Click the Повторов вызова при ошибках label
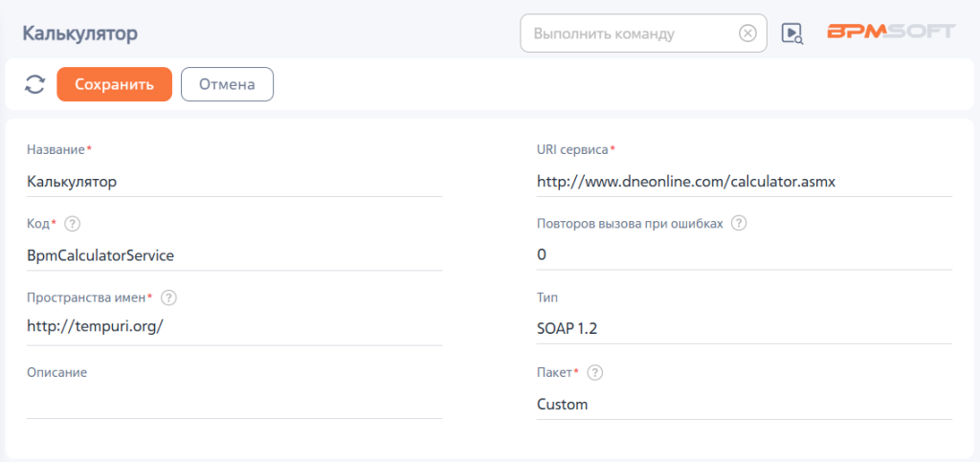The height and width of the screenshot is (462, 980). 630,224
